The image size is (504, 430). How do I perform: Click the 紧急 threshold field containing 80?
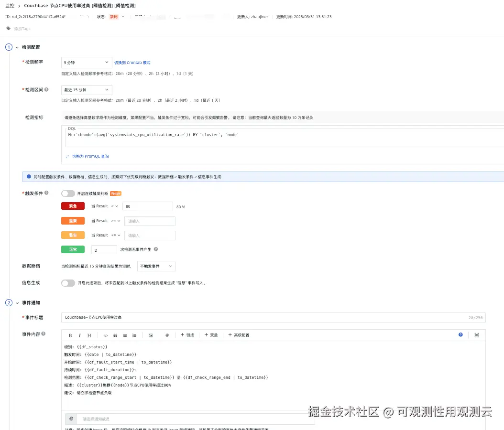click(148, 206)
